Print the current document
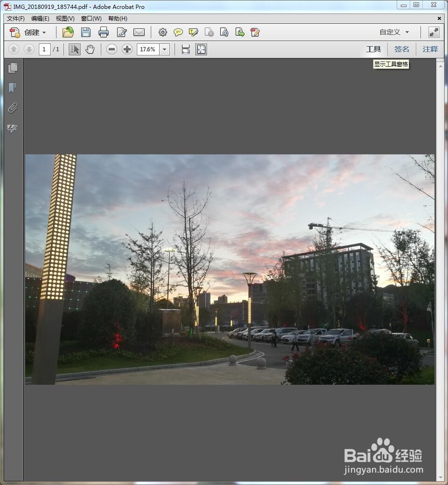The image size is (448, 485). [x=103, y=32]
